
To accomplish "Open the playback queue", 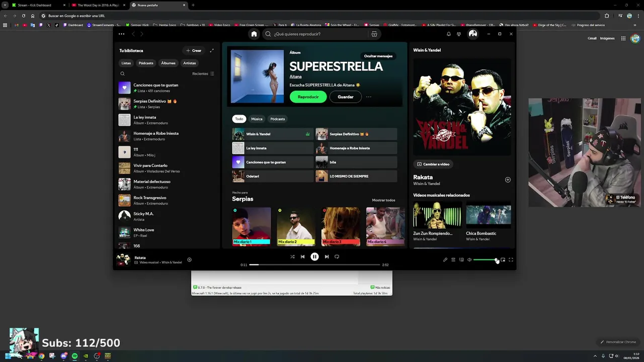I will pyautogui.click(x=453, y=259).
